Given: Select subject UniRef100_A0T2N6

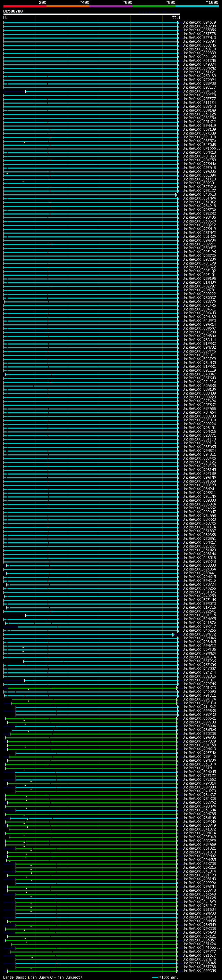Looking at the screenshot, I should (x=199, y=60).
